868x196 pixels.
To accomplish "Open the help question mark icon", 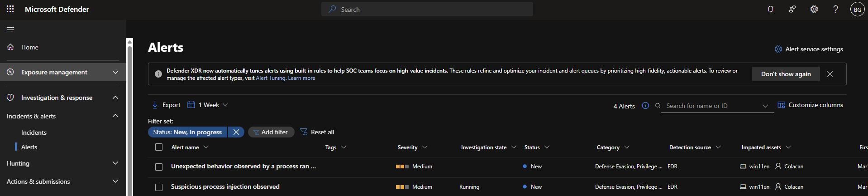I will [x=835, y=9].
